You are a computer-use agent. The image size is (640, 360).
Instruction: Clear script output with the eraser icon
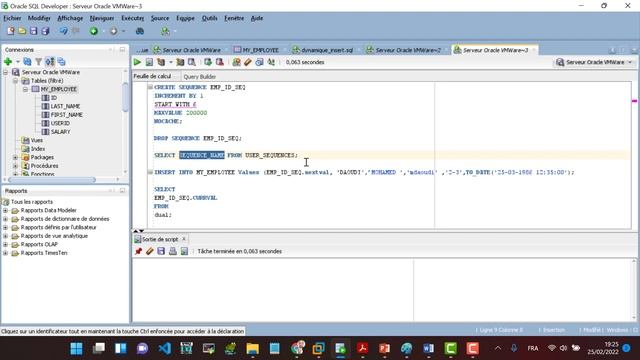(x=150, y=251)
